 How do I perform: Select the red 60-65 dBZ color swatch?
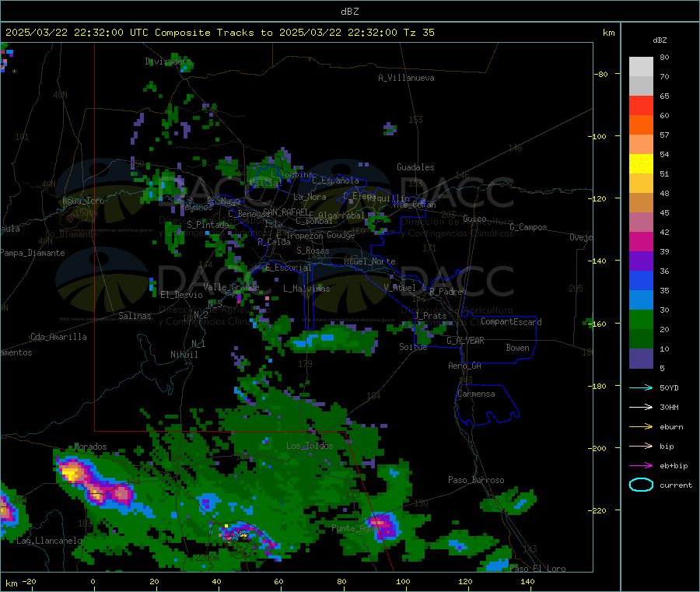(641, 105)
